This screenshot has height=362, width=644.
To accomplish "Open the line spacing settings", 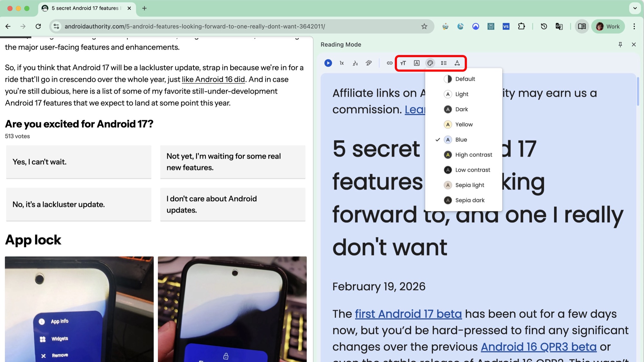I will [x=444, y=63].
